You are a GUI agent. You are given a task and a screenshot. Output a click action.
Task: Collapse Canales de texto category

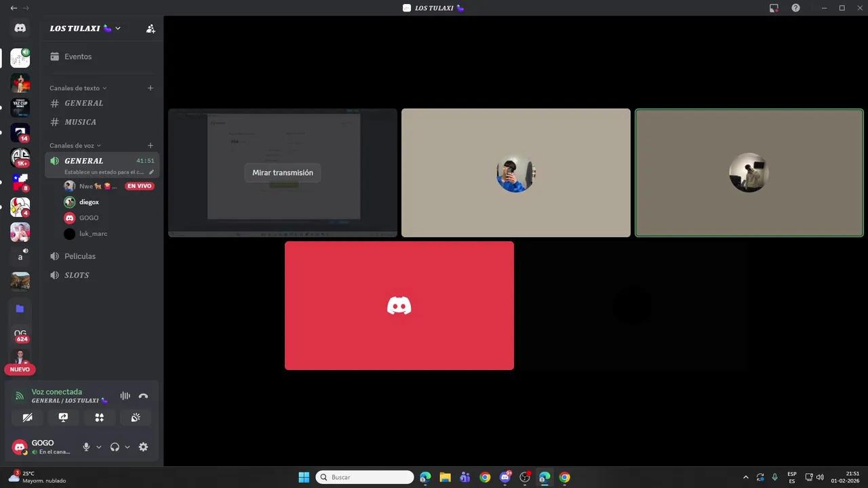tap(78, 88)
